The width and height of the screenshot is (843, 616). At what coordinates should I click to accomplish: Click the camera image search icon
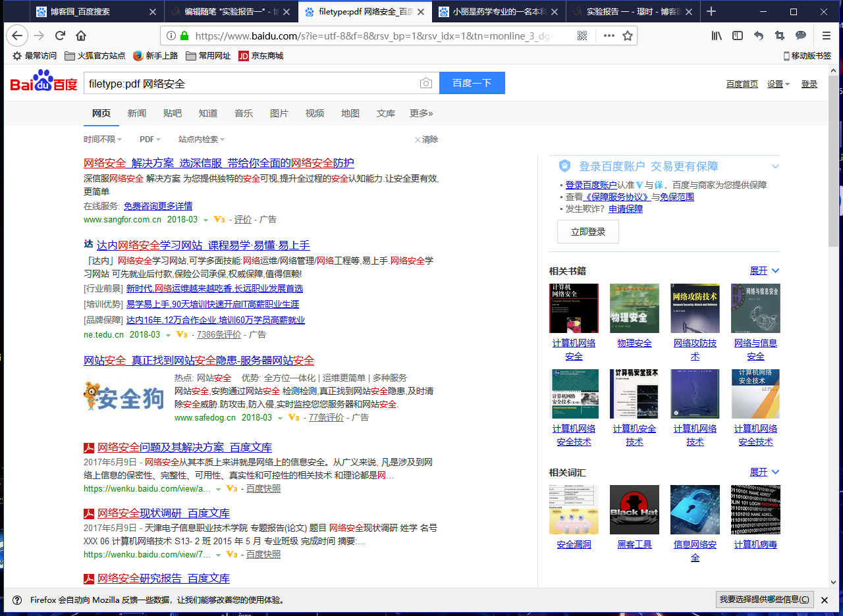426,84
